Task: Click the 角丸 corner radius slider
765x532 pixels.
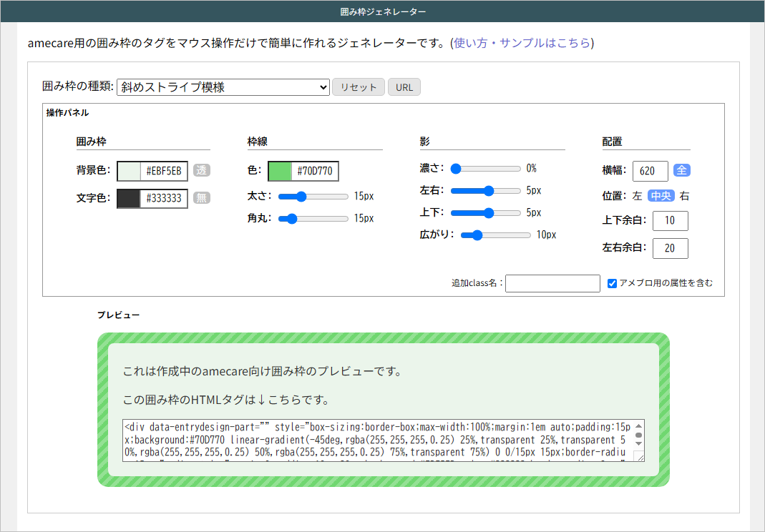Action: 313,218
